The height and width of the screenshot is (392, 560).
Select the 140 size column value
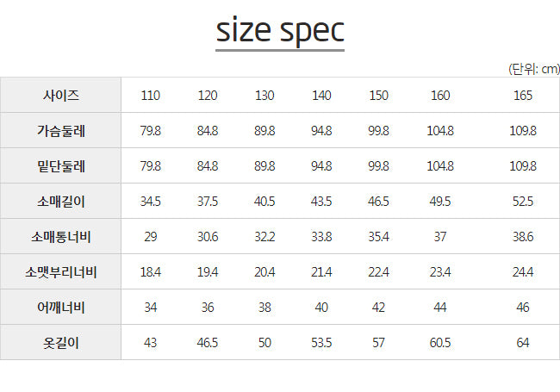point(321,96)
